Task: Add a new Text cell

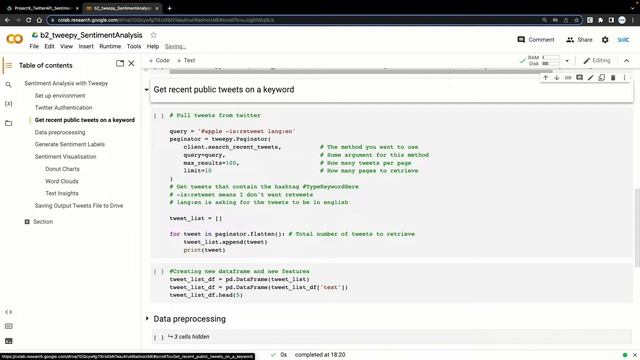Action: pos(186,60)
